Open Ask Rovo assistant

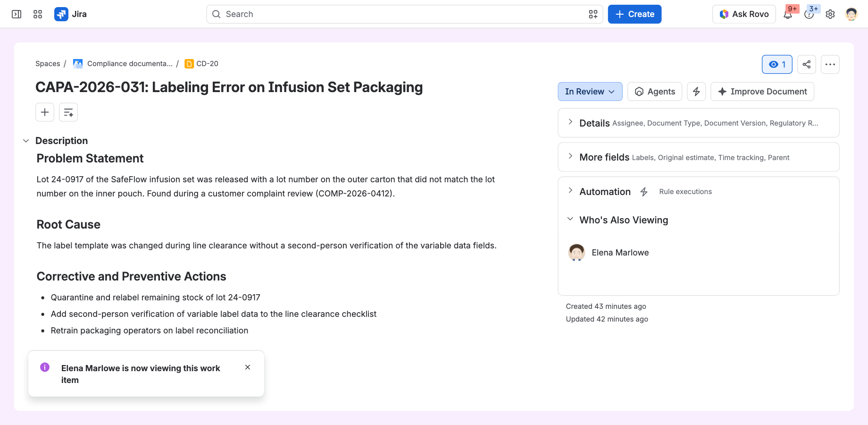tap(744, 14)
